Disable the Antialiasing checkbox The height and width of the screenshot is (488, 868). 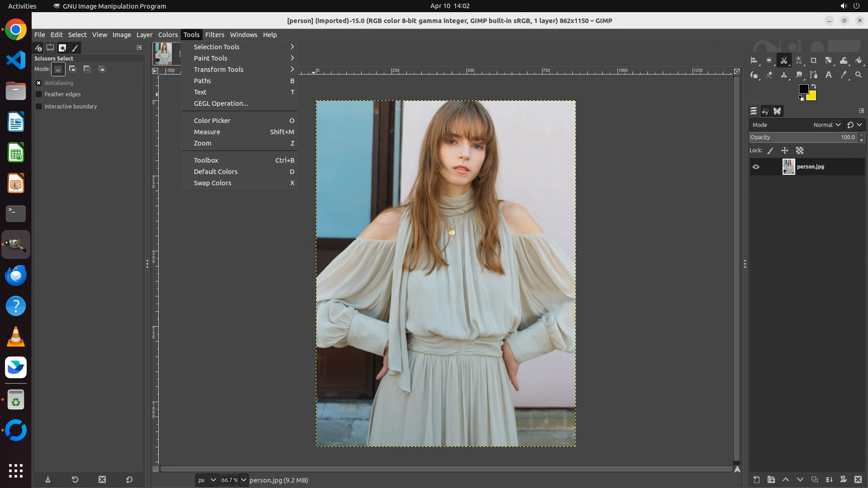[39, 83]
